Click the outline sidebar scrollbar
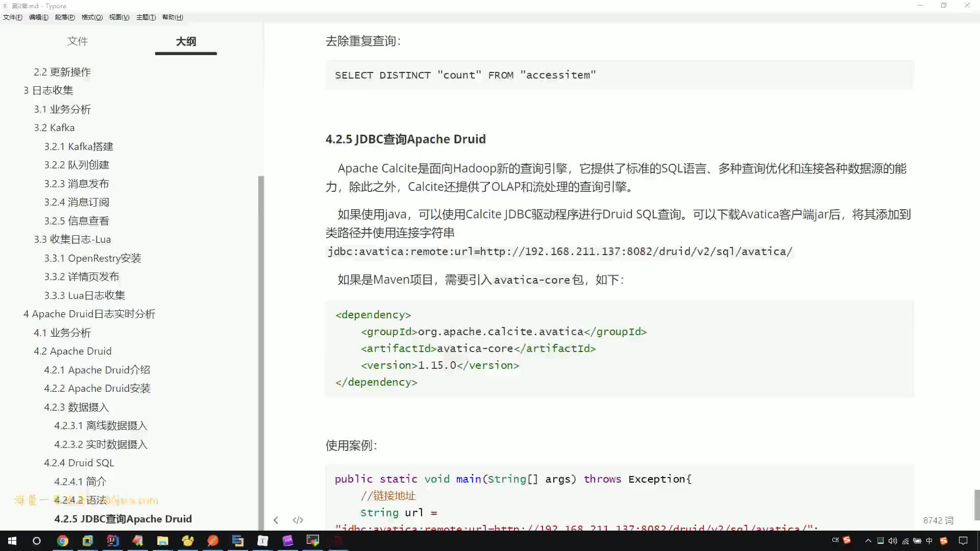 (x=261, y=353)
